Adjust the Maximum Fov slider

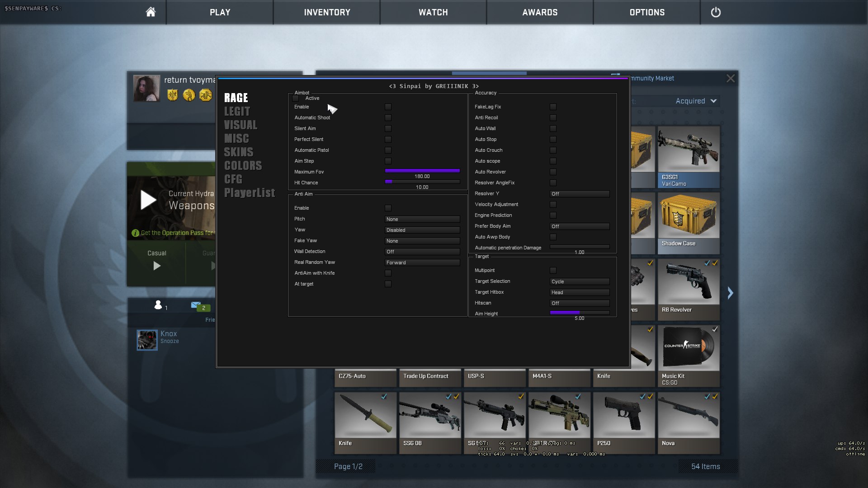click(x=422, y=171)
